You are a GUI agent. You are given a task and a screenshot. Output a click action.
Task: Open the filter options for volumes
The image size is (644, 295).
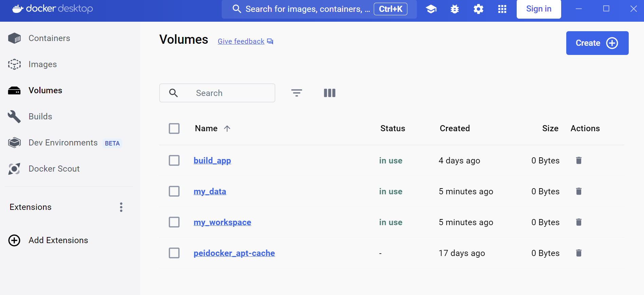(x=296, y=93)
